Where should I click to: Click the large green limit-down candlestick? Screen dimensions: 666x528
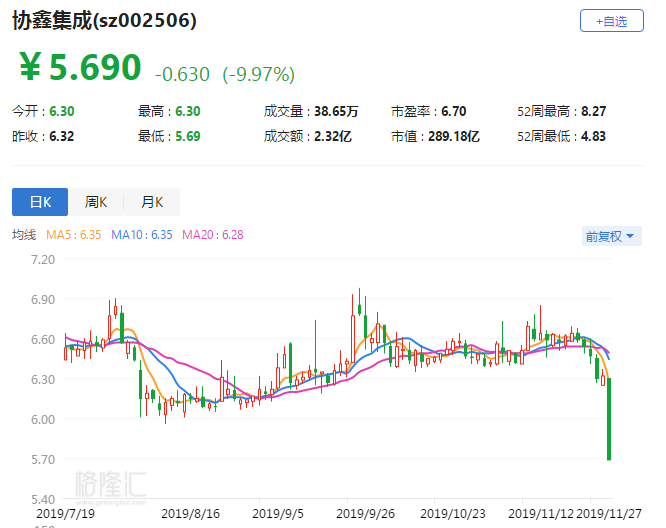click(x=609, y=419)
